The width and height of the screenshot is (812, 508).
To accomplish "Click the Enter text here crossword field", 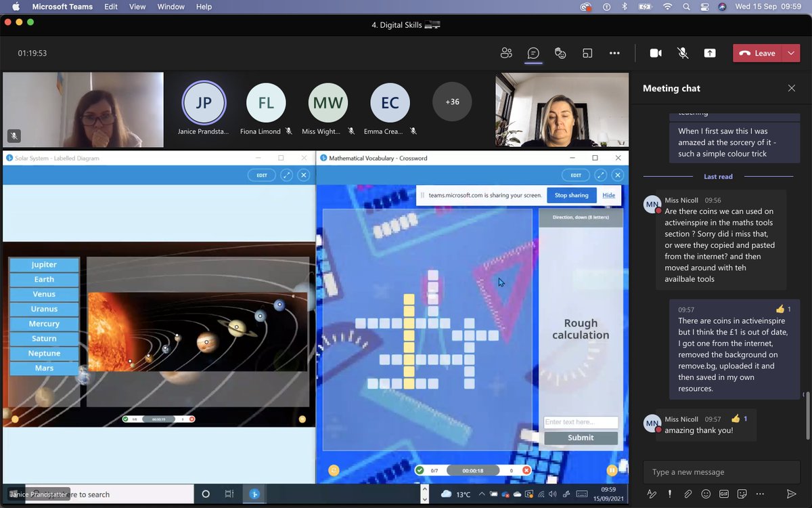I will click(x=581, y=422).
